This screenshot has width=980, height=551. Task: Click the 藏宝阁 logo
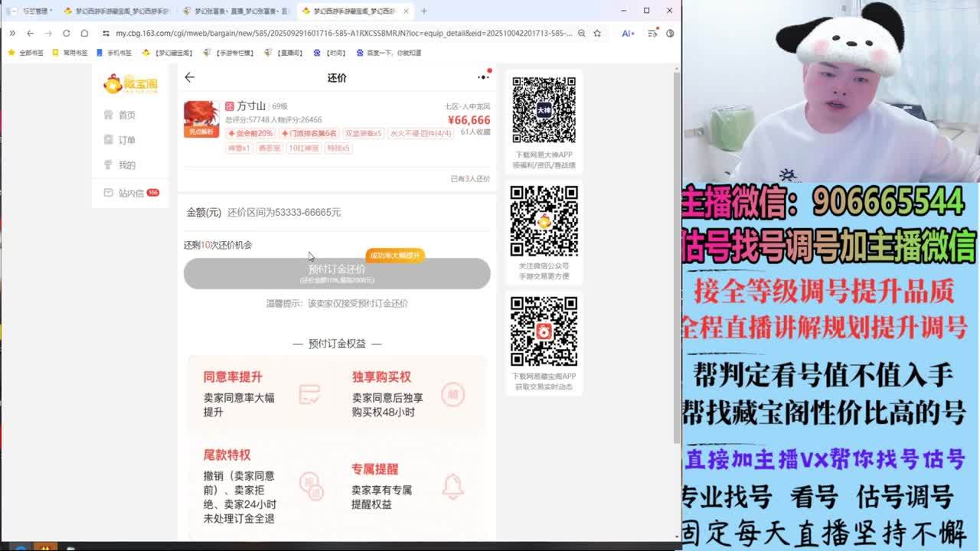click(130, 84)
